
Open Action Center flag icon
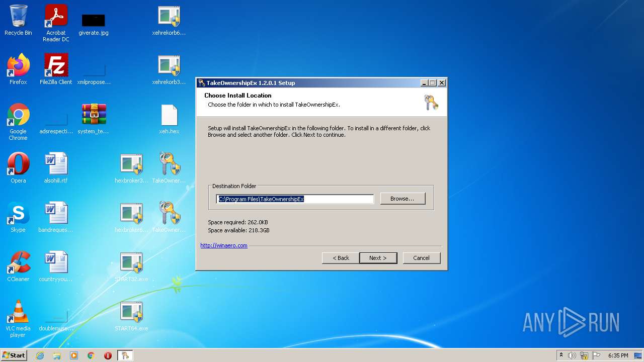(x=596, y=355)
